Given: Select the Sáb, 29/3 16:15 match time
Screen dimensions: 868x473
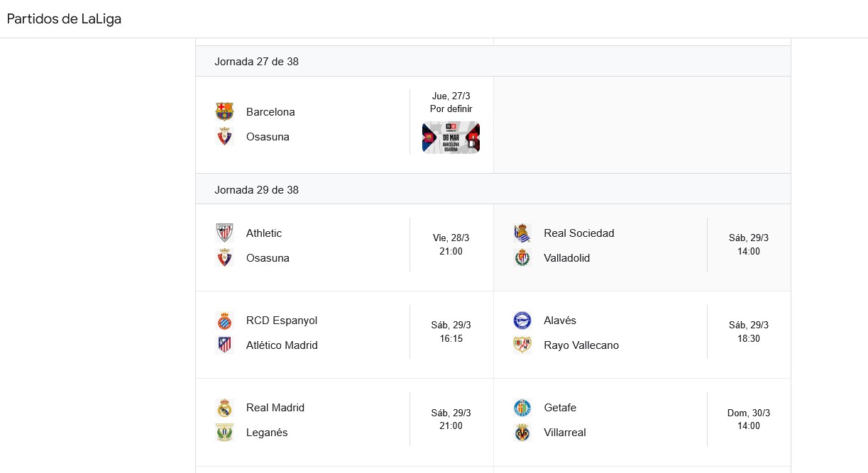Looking at the screenshot, I should pyautogui.click(x=451, y=332).
